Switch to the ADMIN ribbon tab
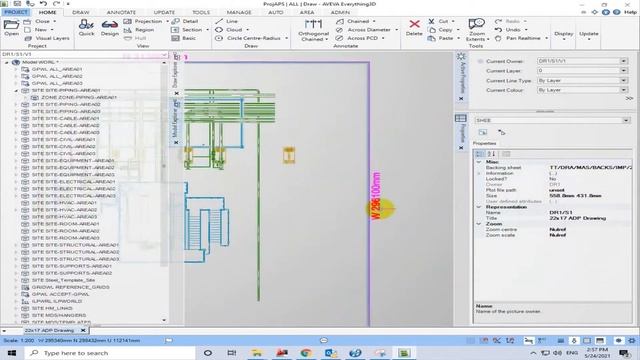Screen dimensions: 640x360 tap(340, 12)
